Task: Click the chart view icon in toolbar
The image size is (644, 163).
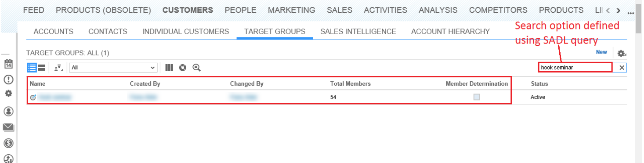Action: pyautogui.click(x=183, y=68)
